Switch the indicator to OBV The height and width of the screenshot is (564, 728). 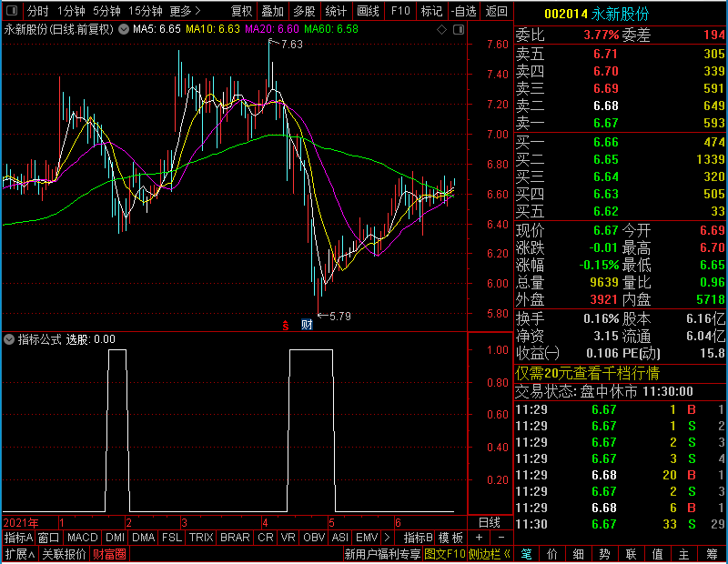click(x=314, y=538)
